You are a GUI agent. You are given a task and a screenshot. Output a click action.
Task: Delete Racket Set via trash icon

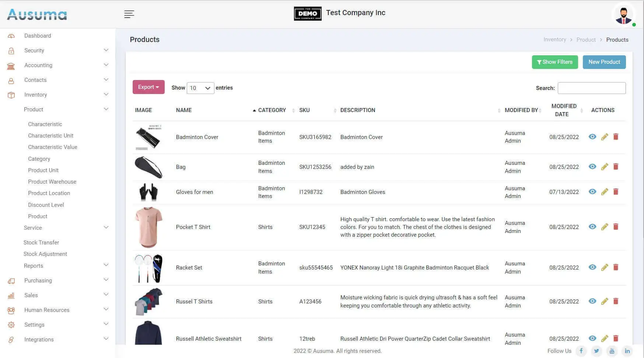pyautogui.click(x=616, y=267)
